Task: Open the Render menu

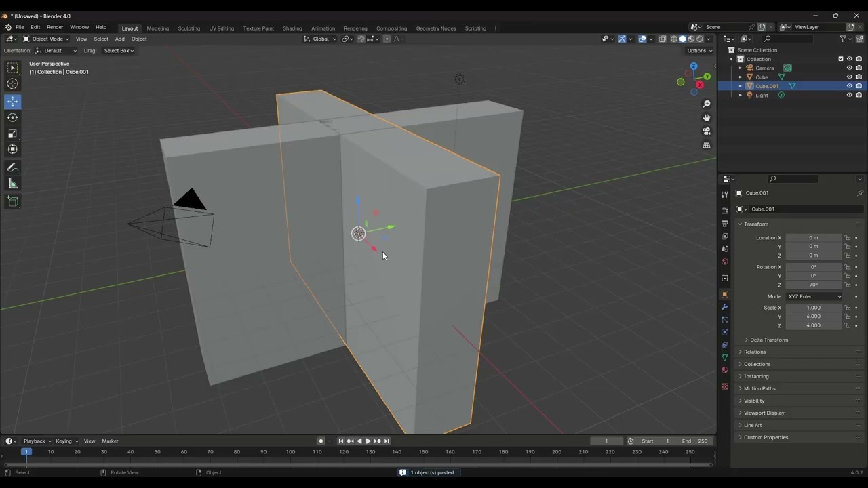Action: click(x=55, y=28)
